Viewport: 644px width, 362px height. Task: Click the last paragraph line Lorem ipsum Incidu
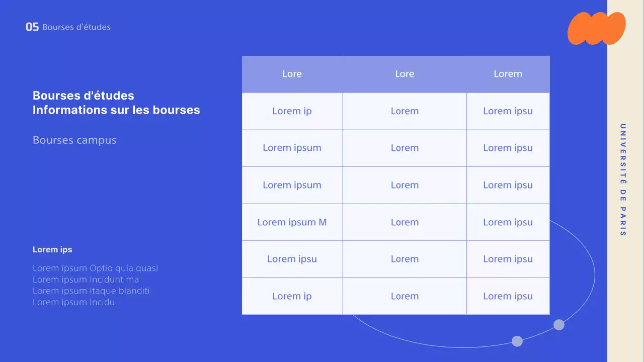pos(73,302)
